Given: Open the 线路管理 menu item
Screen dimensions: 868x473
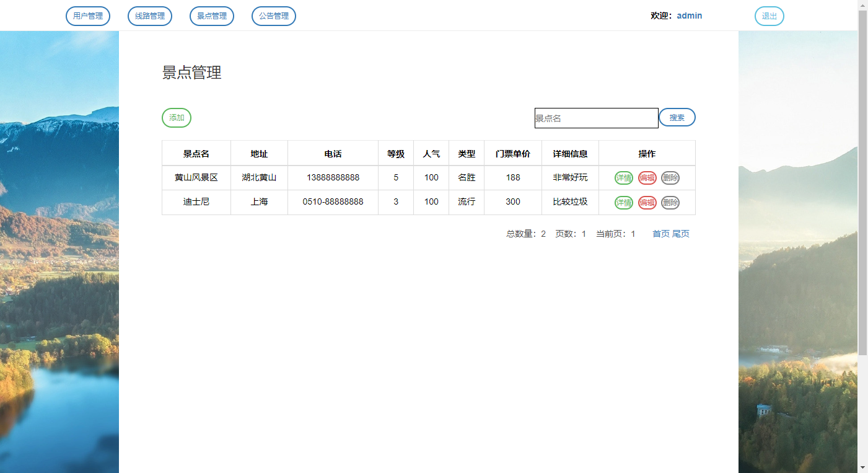Looking at the screenshot, I should [150, 16].
